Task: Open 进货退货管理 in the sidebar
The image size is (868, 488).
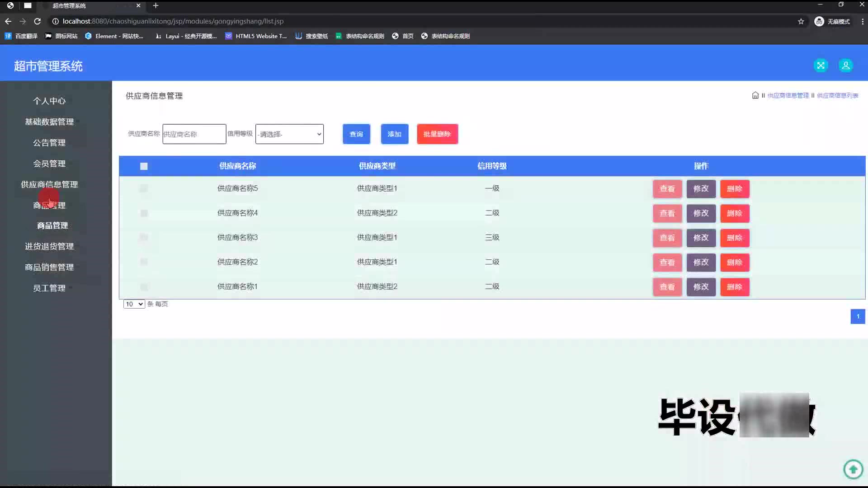Action: (x=49, y=246)
